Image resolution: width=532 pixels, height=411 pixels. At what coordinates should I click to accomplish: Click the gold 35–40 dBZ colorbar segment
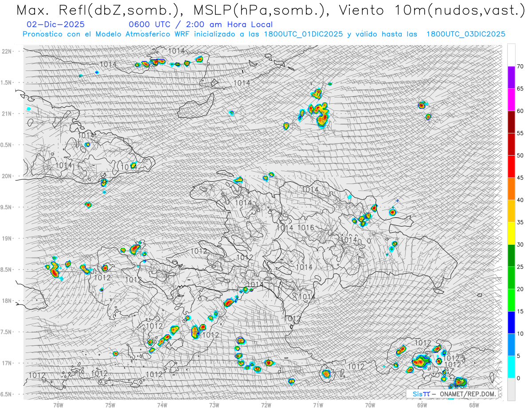point(511,211)
